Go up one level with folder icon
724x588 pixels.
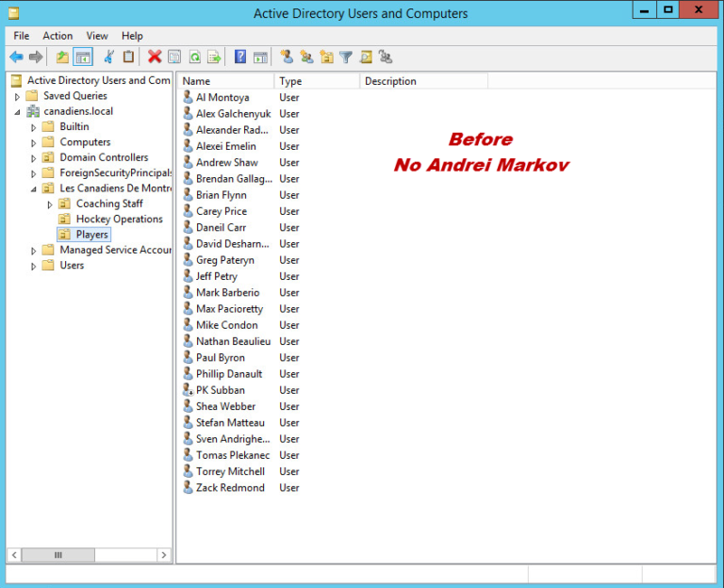[62, 57]
